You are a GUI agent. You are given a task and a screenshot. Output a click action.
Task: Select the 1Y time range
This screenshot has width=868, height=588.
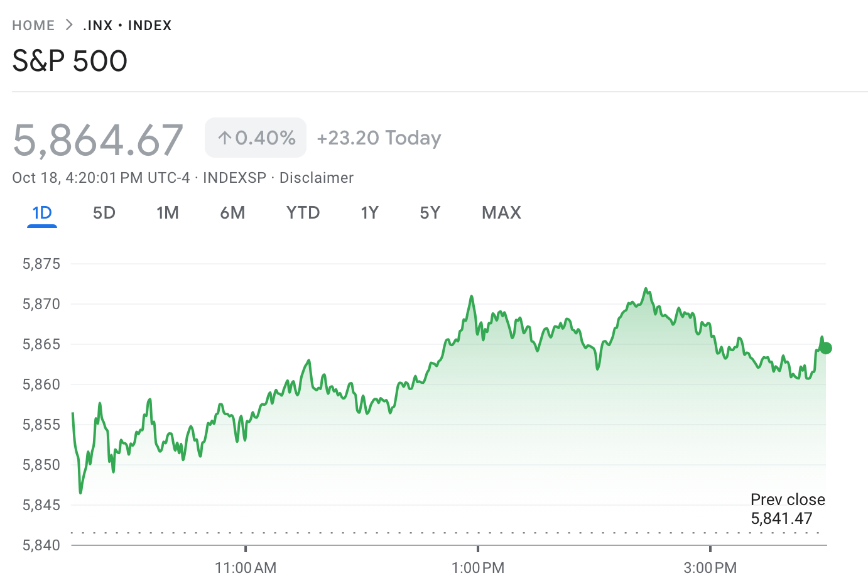coord(370,213)
